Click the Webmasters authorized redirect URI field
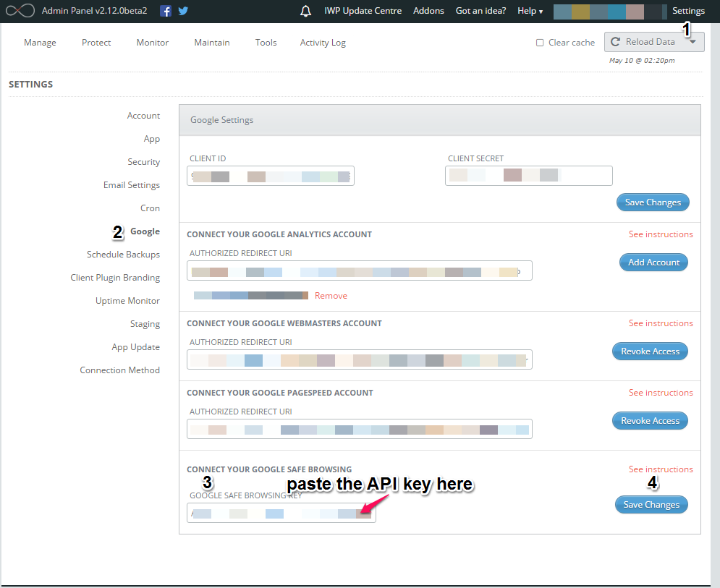 360,359
